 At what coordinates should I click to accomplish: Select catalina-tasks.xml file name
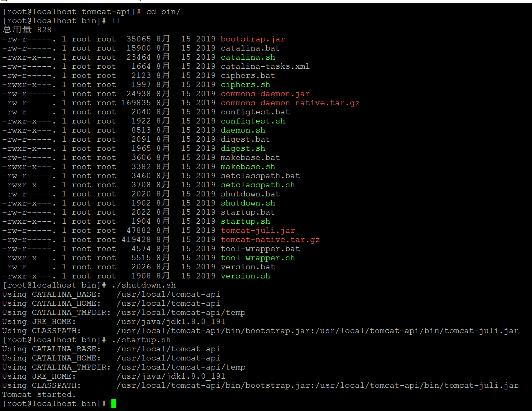[x=265, y=66]
